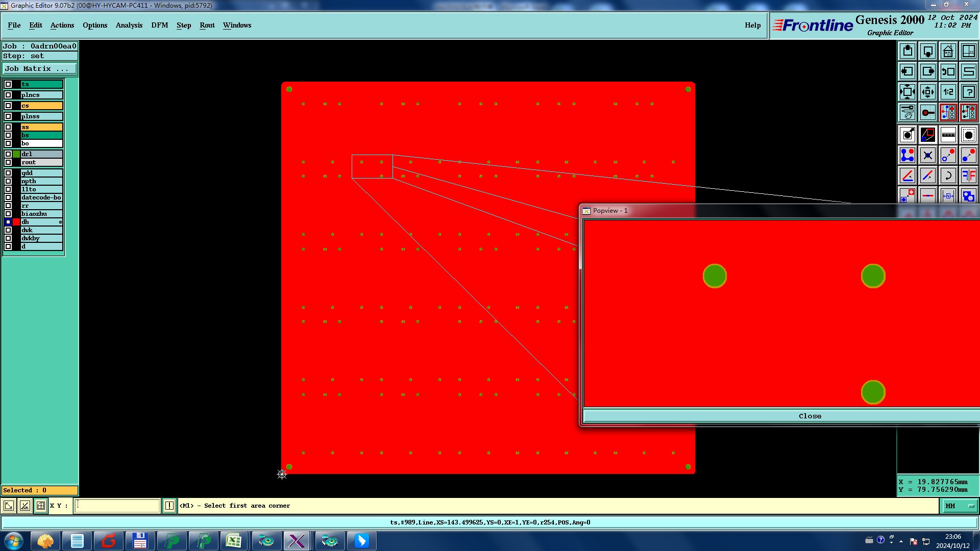This screenshot has width=980, height=551.
Task: Click the delete feature X icon
Action: pos(927,156)
